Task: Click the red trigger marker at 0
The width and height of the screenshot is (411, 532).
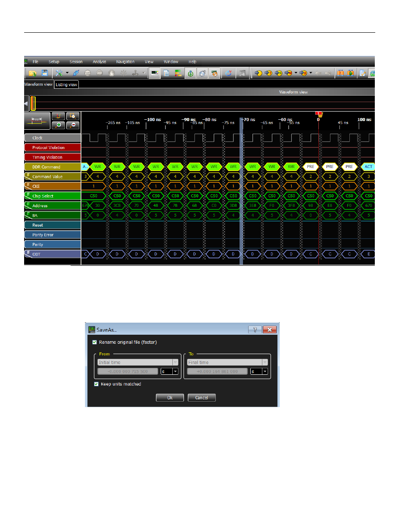Action: pyautogui.click(x=319, y=114)
